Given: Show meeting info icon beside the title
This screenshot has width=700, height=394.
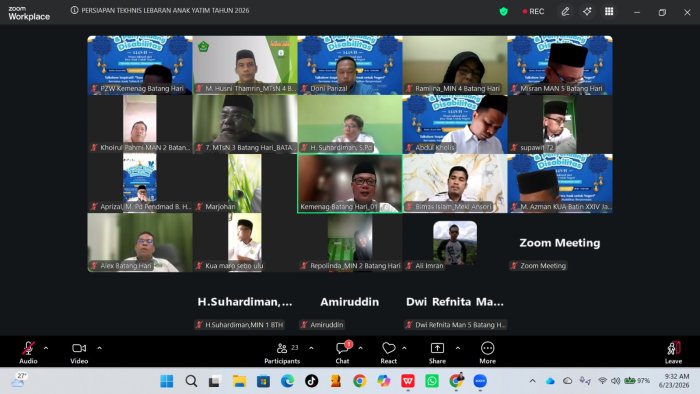Looking at the screenshot, I should (74, 10).
